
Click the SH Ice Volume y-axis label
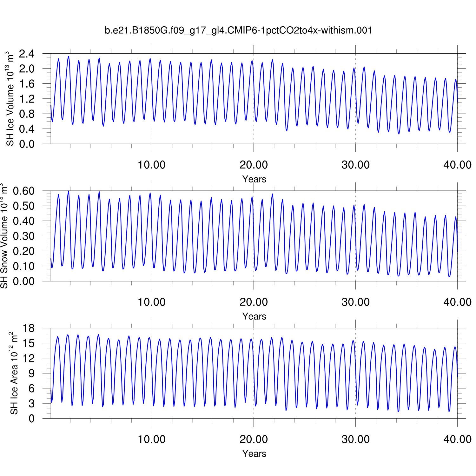(10, 99)
